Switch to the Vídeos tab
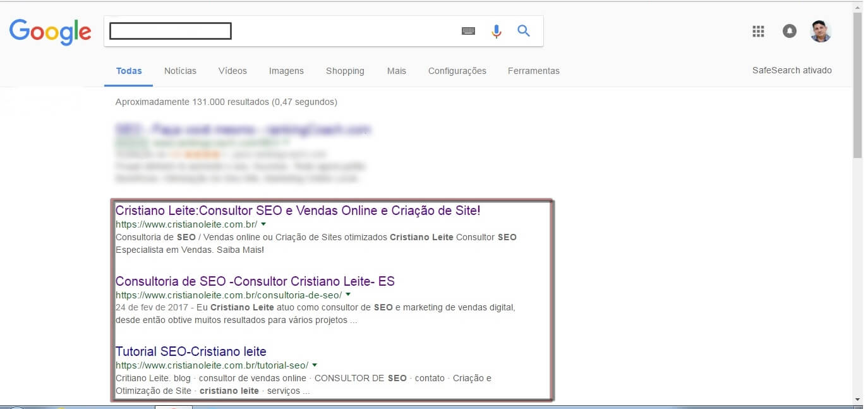 pos(232,71)
